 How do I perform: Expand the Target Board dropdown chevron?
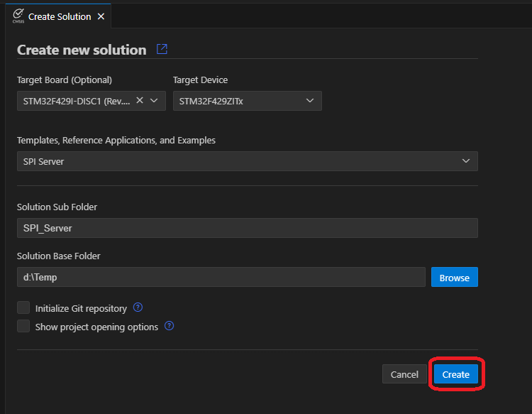tap(155, 101)
